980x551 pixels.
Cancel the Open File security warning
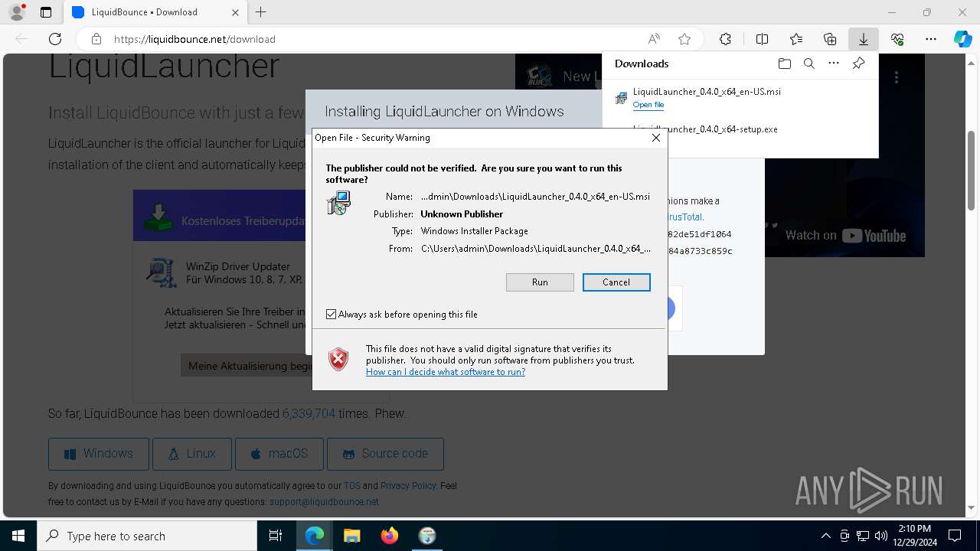tap(616, 282)
